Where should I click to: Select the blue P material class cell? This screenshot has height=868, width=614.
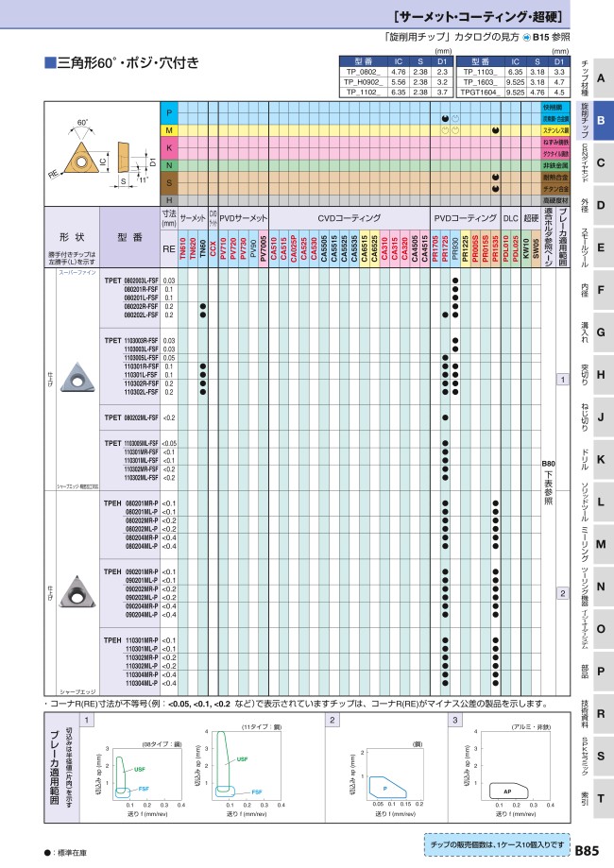click(x=169, y=113)
